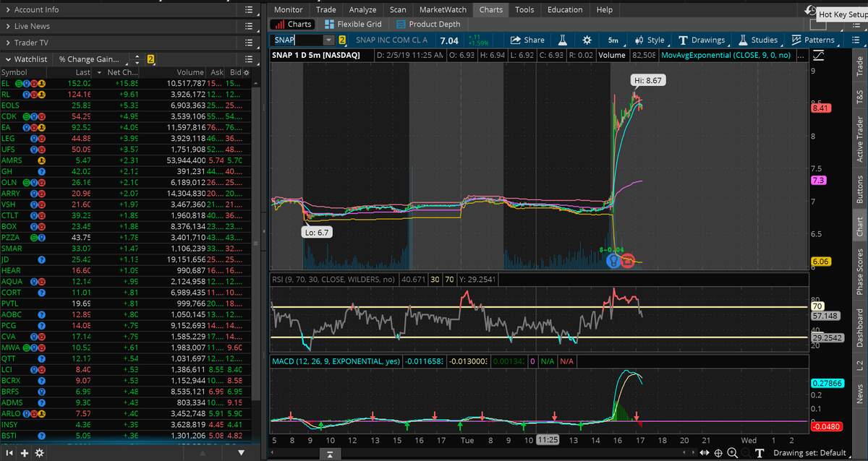The image size is (868, 461).
Task: Select the JD symbol in watchlist
Action: (6, 259)
